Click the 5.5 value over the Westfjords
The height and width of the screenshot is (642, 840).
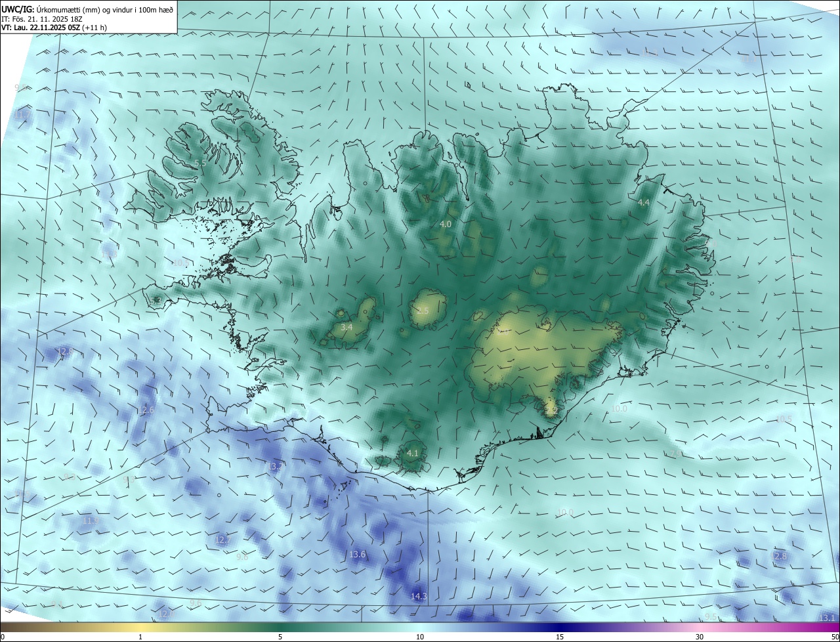(x=200, y=163)
